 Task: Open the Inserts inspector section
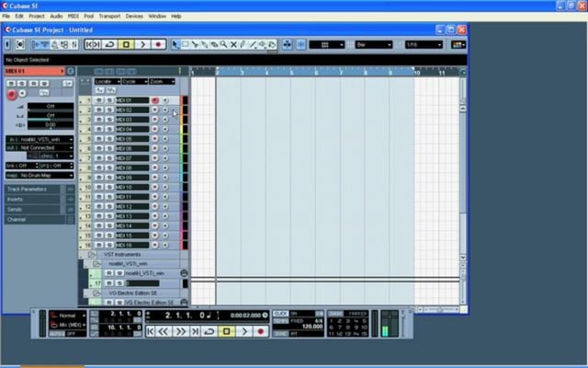tap(33, 200)
